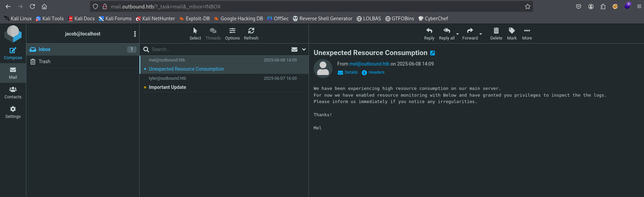Image resolution: width=644 pixels, height=197 pixels.
Task: Click the sender mel@outbound.htb link
Action: (369, 64)
